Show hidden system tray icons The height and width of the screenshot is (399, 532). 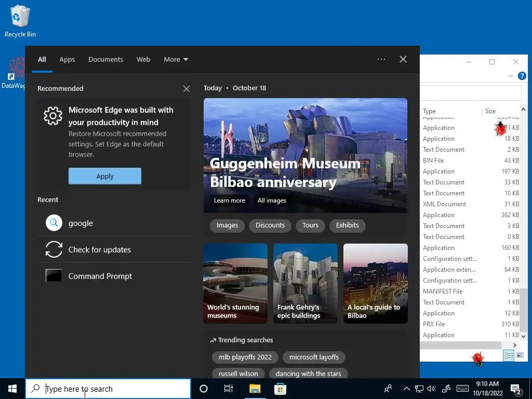pos(406,389)
